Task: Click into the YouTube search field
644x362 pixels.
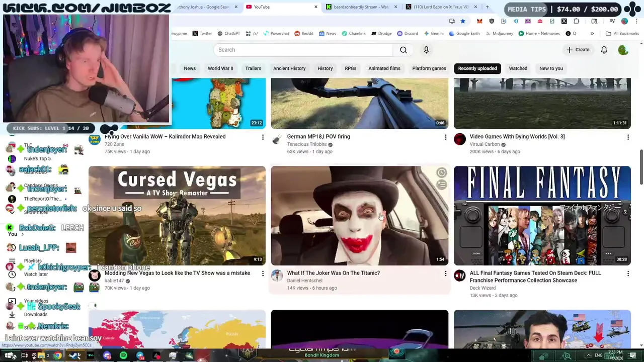Action: (303, 50)
